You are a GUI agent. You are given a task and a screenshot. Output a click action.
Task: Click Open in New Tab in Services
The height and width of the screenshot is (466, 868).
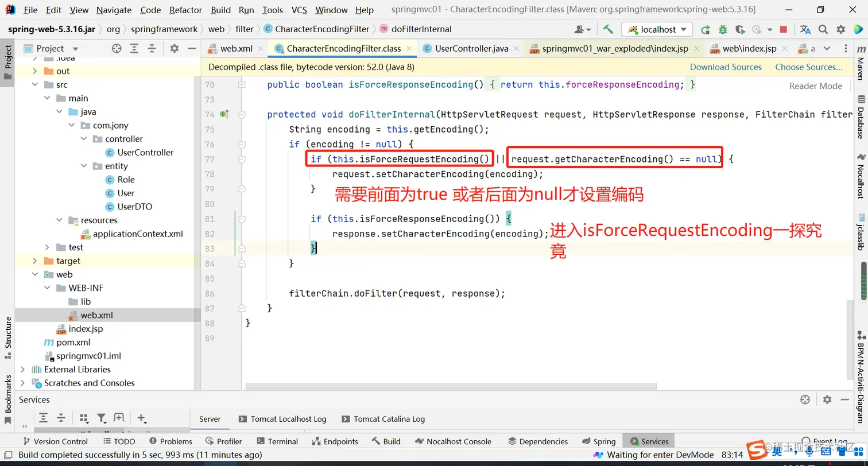point(119,418)
